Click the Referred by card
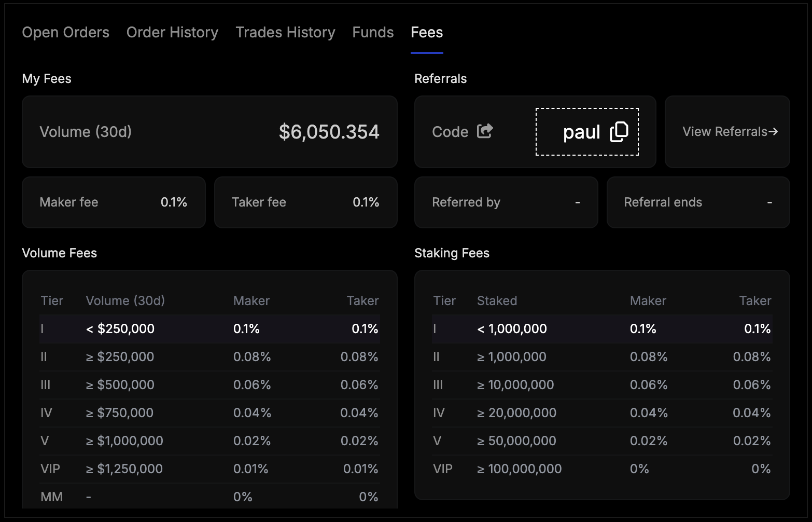Image resolution: width=812 pixels, height=522 pixels. point(506,202)
